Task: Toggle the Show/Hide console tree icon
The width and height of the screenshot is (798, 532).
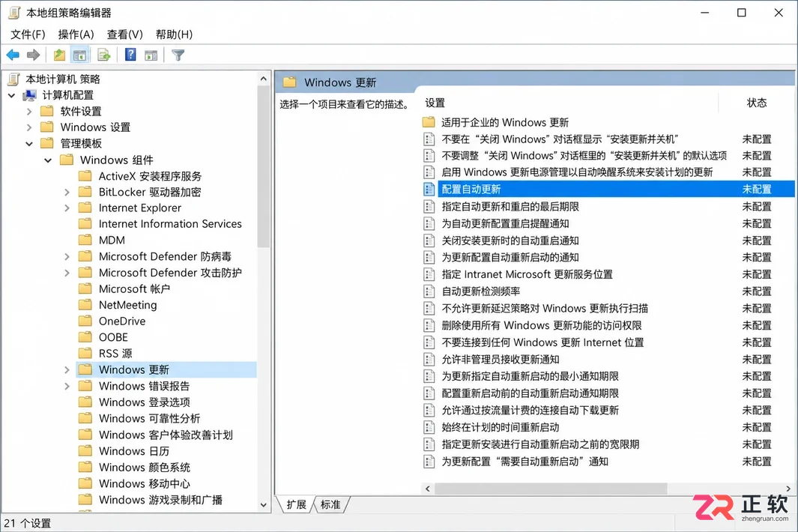Action: click(x=79, y=55)
